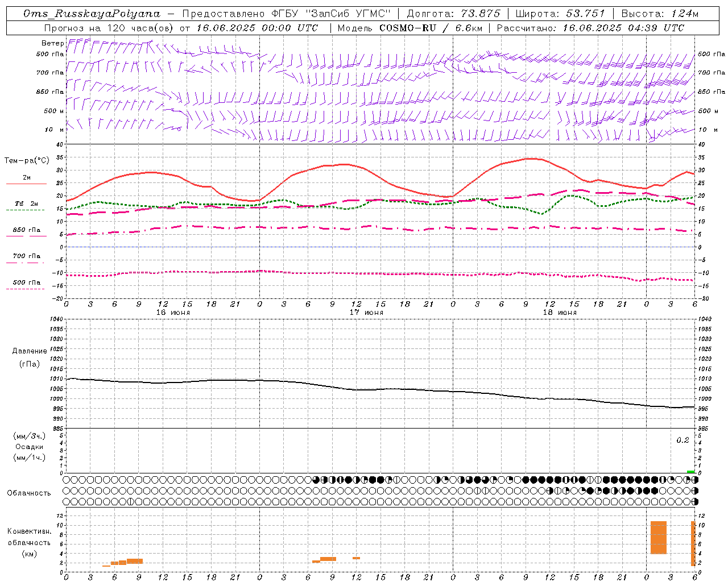Image resolution: width=728 pixels, height=582 pixels.
Task: Click the Давление pressure panel label
Action: (30, 351)
